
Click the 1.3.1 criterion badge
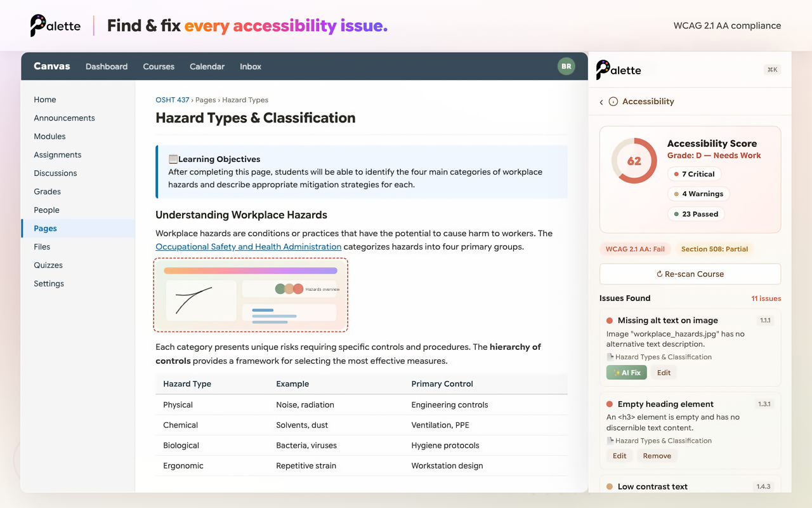pyautogui.click(x=764, y=404)
